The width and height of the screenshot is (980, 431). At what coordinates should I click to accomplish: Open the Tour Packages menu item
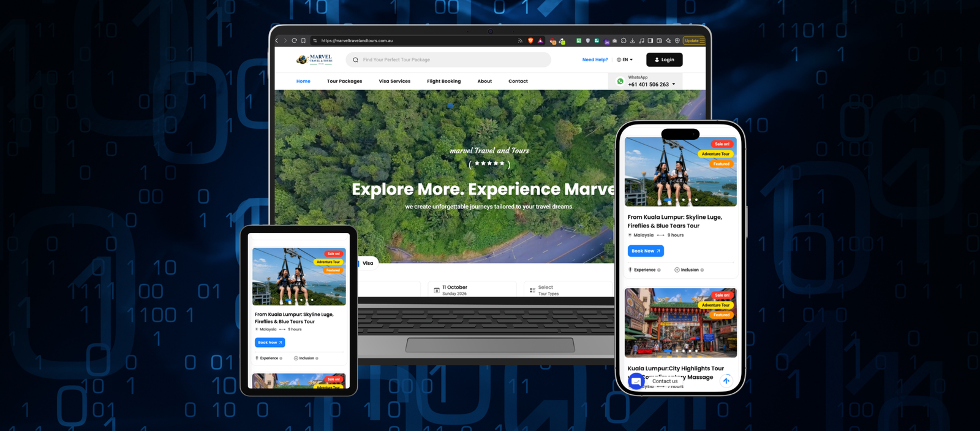pyautogui.click(x=344, y=81)
